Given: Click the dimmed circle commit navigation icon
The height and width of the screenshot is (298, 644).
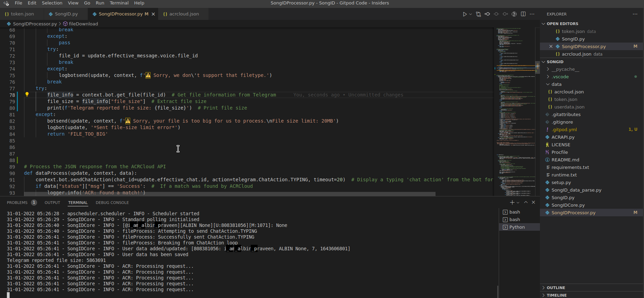Looking at the screenshot, I should pos(496,14).
